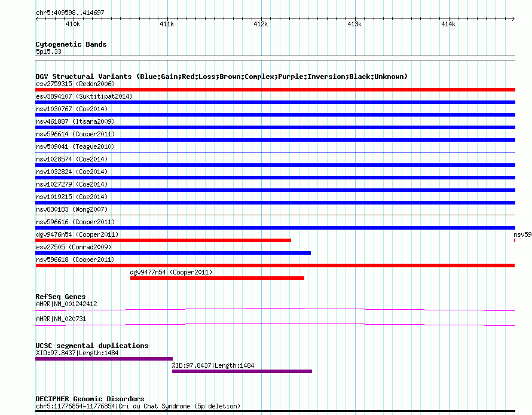Click the Cytogenetic Bands track header
The width and height of the screenshot is (532, 415).
click(x=71, y=44)
